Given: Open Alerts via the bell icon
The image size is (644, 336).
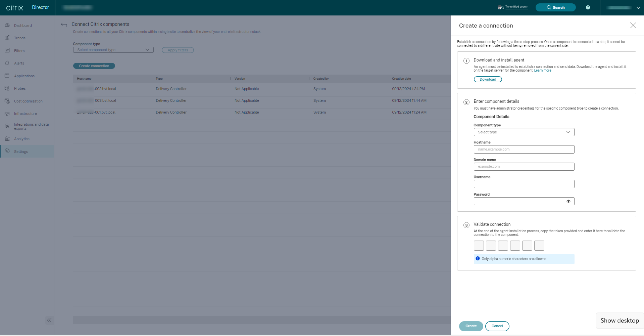Looking at the screenshot, I should (7, 63).
